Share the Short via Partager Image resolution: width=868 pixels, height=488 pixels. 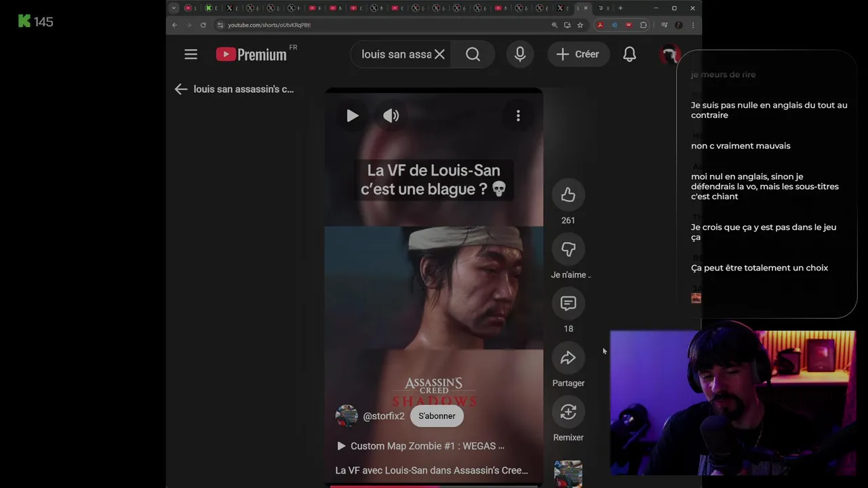click(568, 358)
